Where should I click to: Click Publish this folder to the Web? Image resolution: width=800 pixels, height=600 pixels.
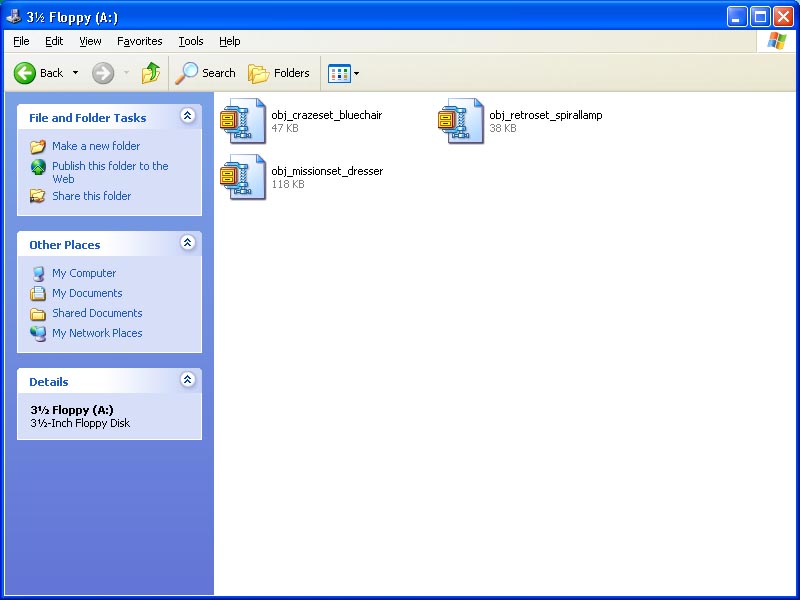coord(110,172)
